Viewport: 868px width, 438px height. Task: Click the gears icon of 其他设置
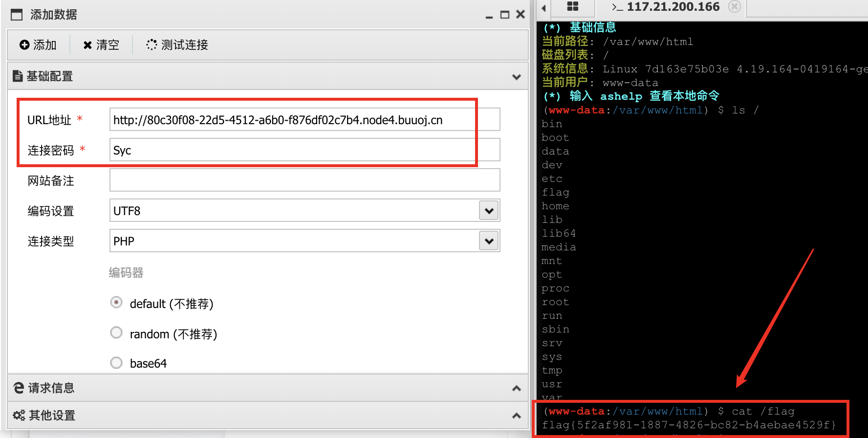[x=19, y=415]
